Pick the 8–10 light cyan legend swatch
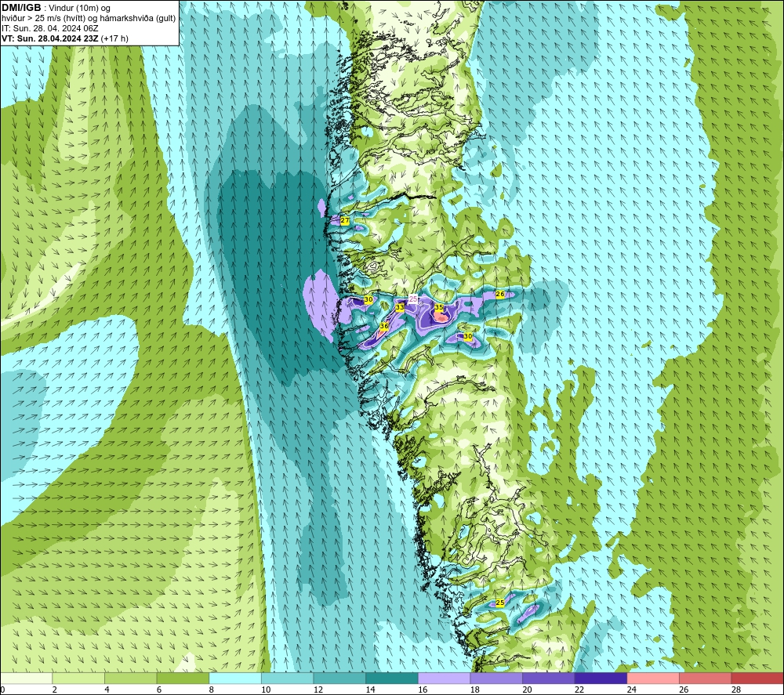The image size is (784, 695). point(235,678)
